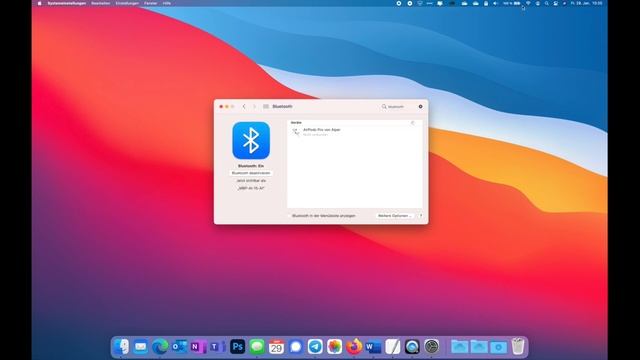Launch QuickTime Player from the Dock

[x=412, y=347]
